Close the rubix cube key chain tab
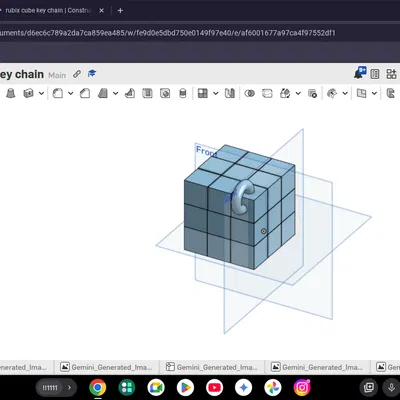 [x=102, y=11]
